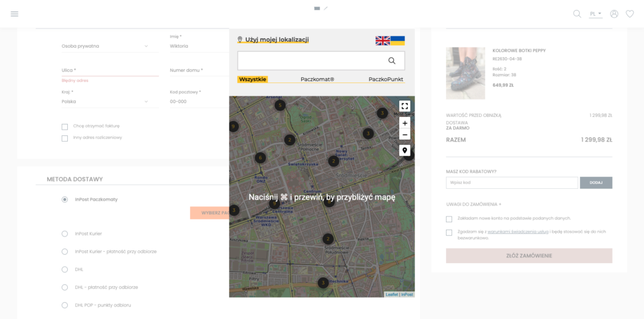Image resolution: width=644 pixels, height=319 pixels.
Task: Select the Paczkomat® filter tab
Action: click(x=317, y=79)
